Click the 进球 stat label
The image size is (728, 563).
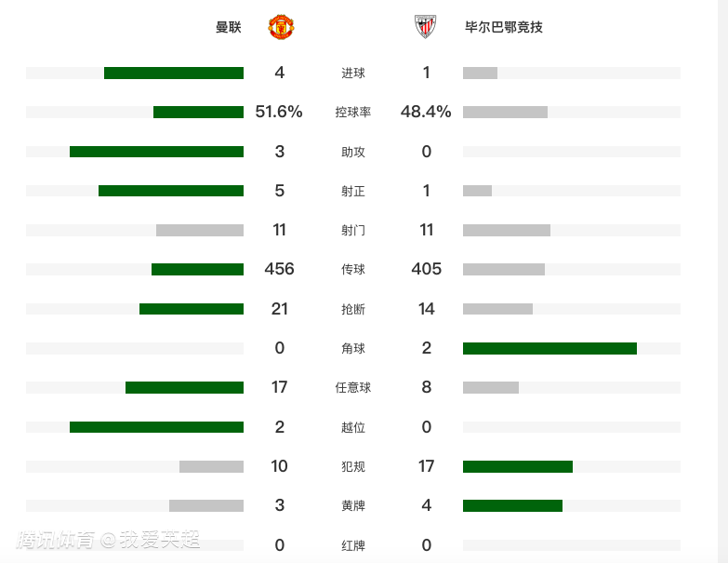click(x=353, y=74)
